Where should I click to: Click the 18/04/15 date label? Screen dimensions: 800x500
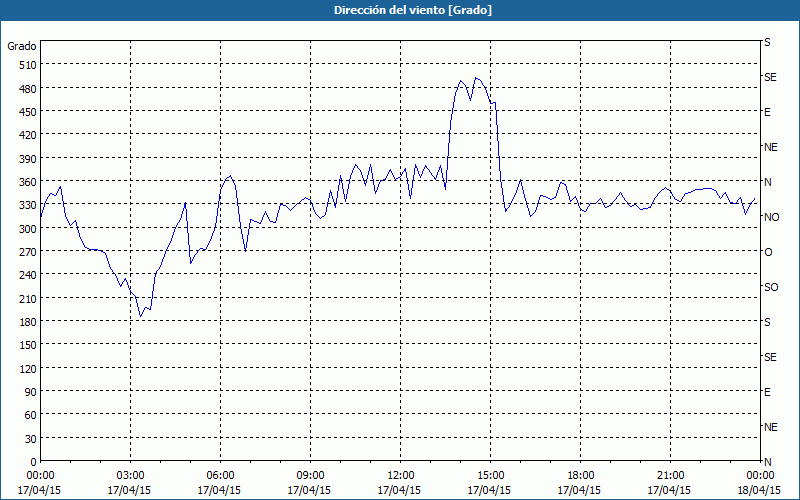pyautogui.click(x=760, y=490)
